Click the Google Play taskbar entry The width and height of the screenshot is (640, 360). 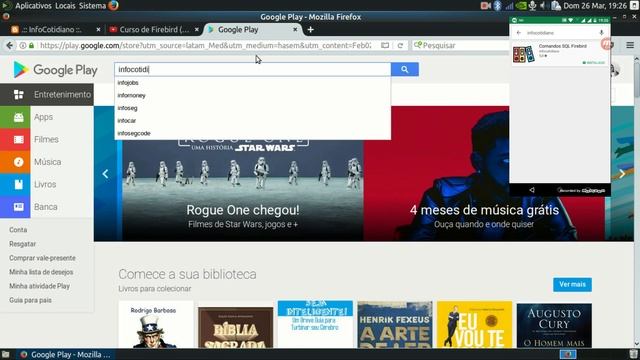pos(65,354)
